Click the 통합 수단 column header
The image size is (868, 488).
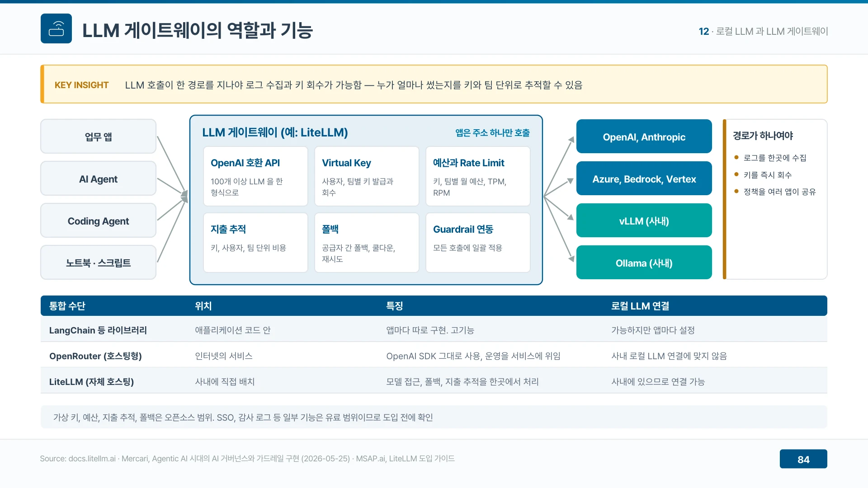click(67, 306)
